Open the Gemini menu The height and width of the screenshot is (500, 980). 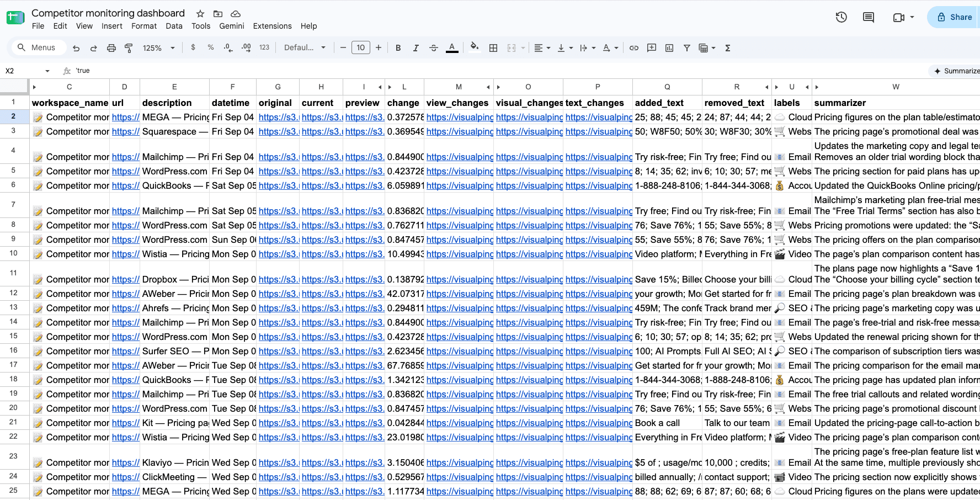[232, 26]
